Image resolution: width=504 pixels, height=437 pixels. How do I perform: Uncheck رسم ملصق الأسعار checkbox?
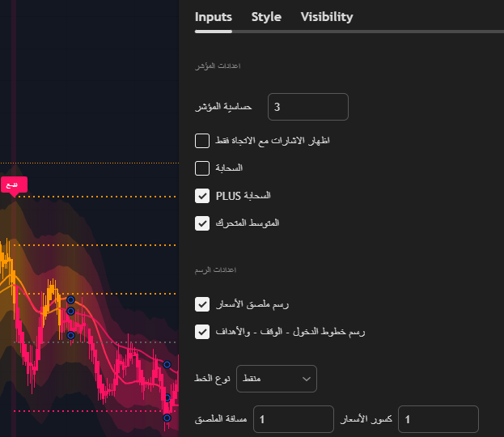click(202, 304)
